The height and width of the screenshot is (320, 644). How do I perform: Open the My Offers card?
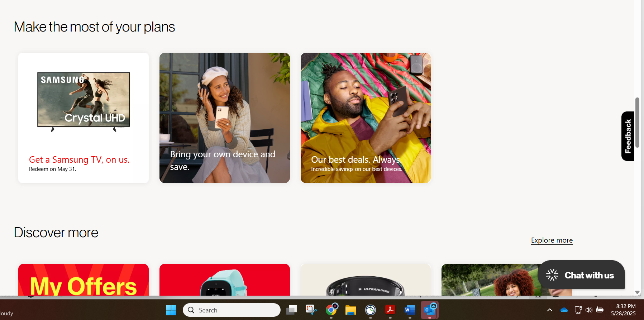[x=84, y=280]
